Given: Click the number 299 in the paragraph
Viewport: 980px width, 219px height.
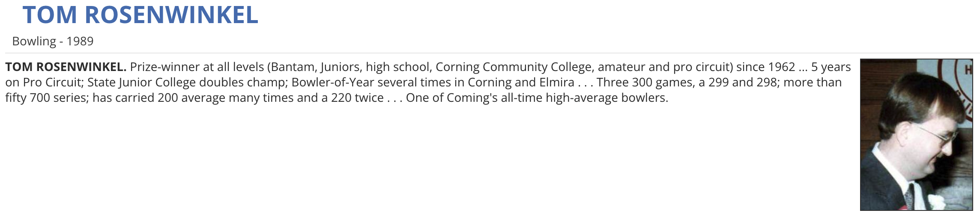Looking at the screenshot, I should tap(719, 83).
